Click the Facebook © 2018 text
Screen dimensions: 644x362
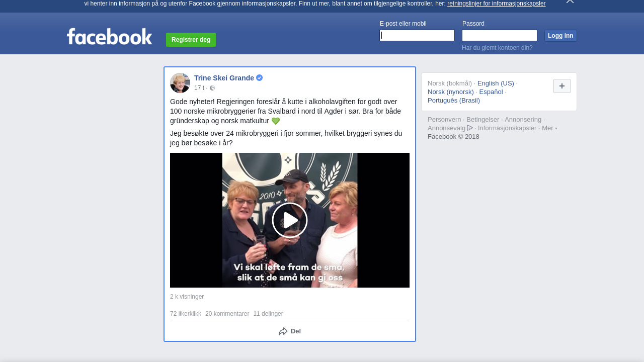click(x=453, y=137)
